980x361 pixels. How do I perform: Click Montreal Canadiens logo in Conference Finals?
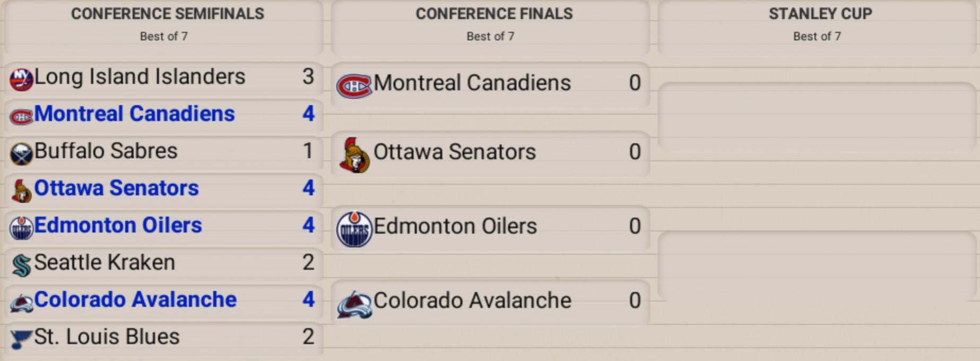click(x=354, y=85)
